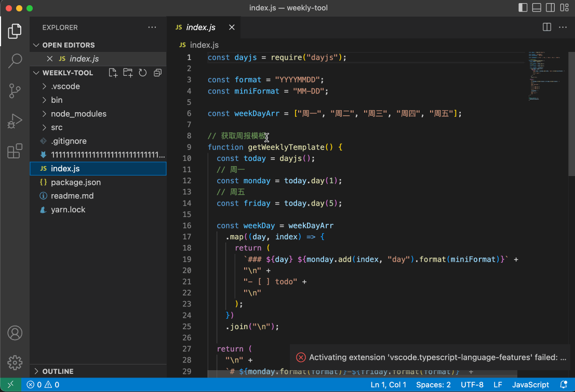The image size is (575, 392).
Task: Open Explorer views and more actions menu
Action: pyautogui.click(x=152, y=27)
